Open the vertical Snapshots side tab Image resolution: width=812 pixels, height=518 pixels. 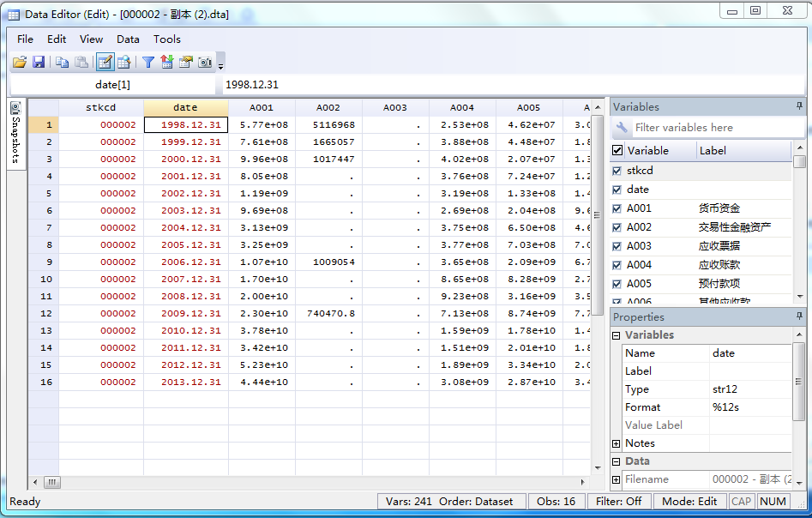[16, 134]
